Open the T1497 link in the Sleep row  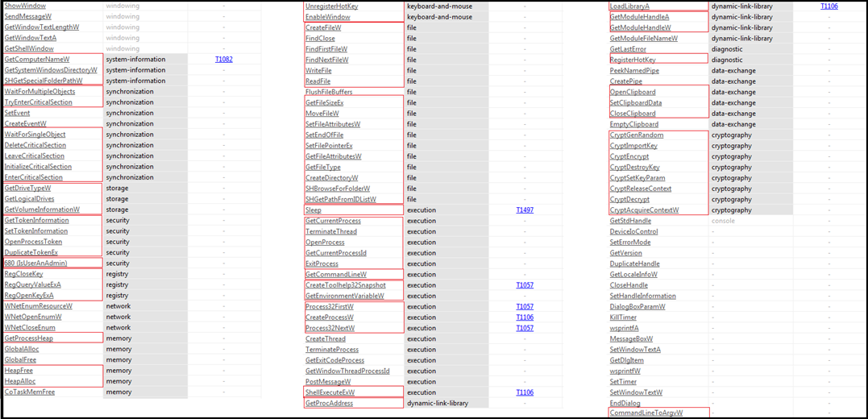pyautogui.click(x=525, y=210)
